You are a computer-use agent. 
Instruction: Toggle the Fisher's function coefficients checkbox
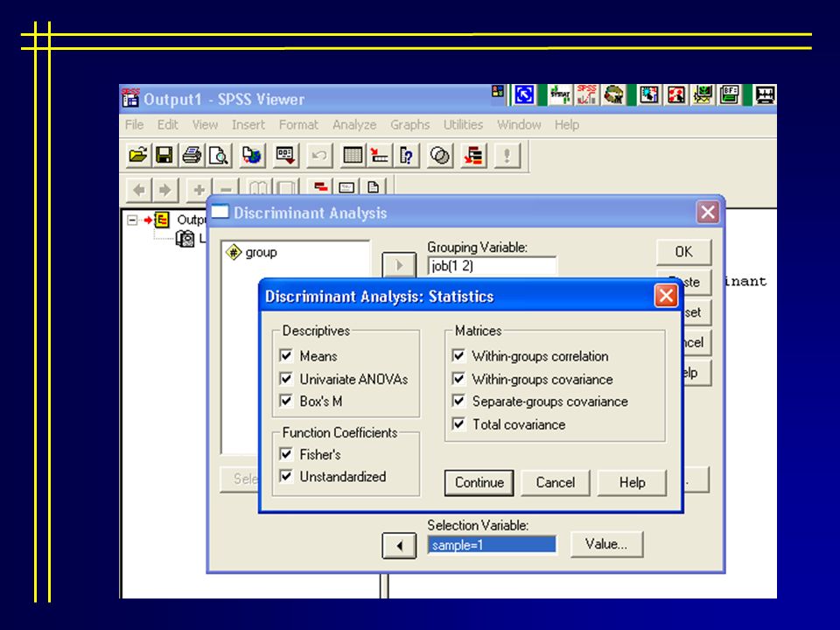(x=286, y=454)
